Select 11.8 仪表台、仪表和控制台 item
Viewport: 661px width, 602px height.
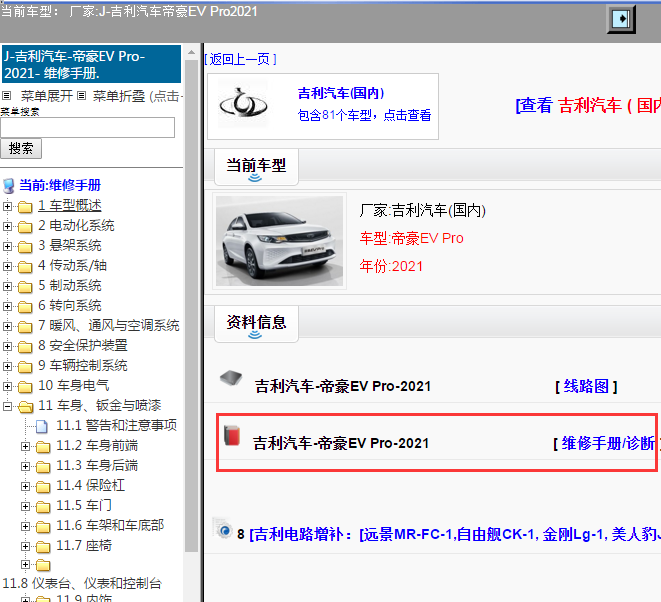tap(82, 584)
